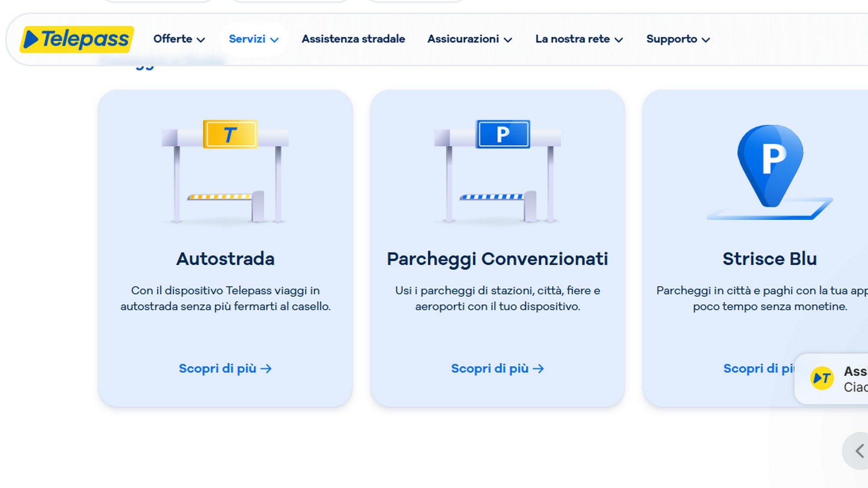Click the yellow Telepass chat avatar icon

[x=822, y=378]
